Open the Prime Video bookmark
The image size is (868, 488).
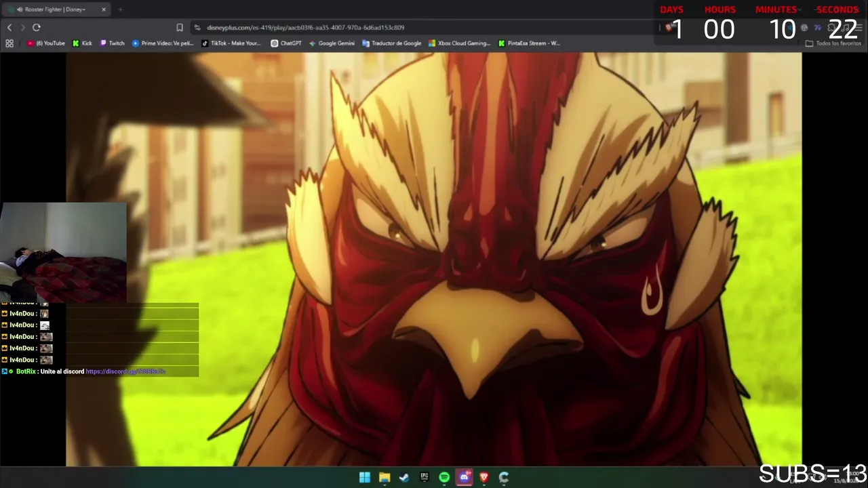[163, 43]
